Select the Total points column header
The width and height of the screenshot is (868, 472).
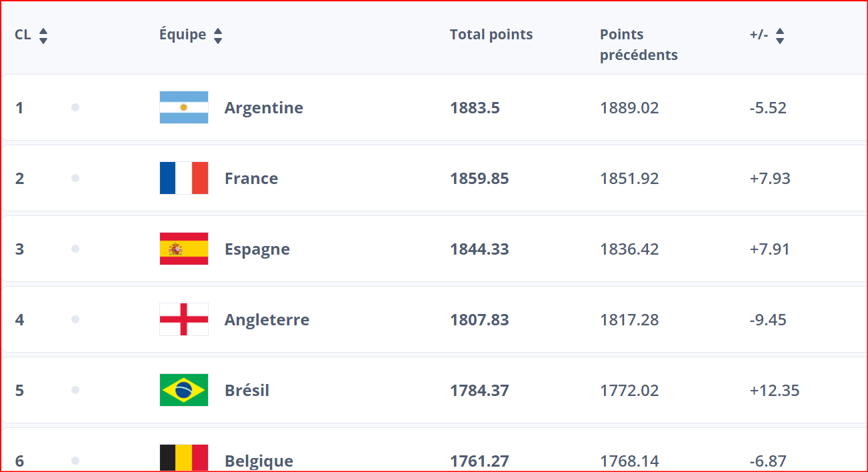[x=491, y=35]
